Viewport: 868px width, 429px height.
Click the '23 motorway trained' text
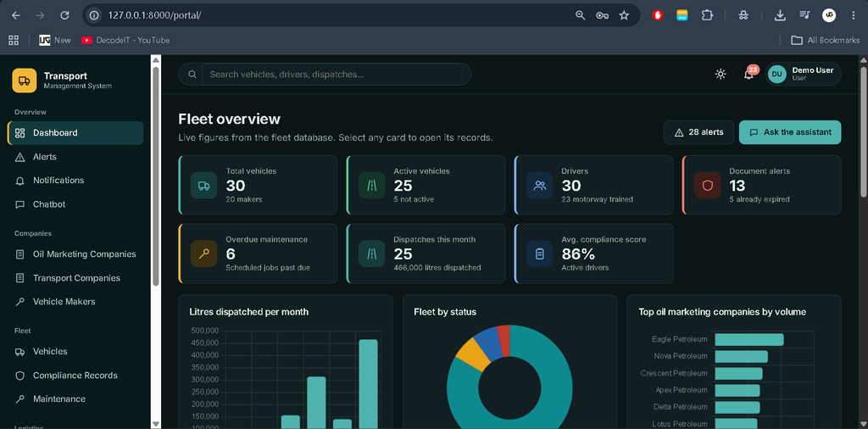(598, 199)
